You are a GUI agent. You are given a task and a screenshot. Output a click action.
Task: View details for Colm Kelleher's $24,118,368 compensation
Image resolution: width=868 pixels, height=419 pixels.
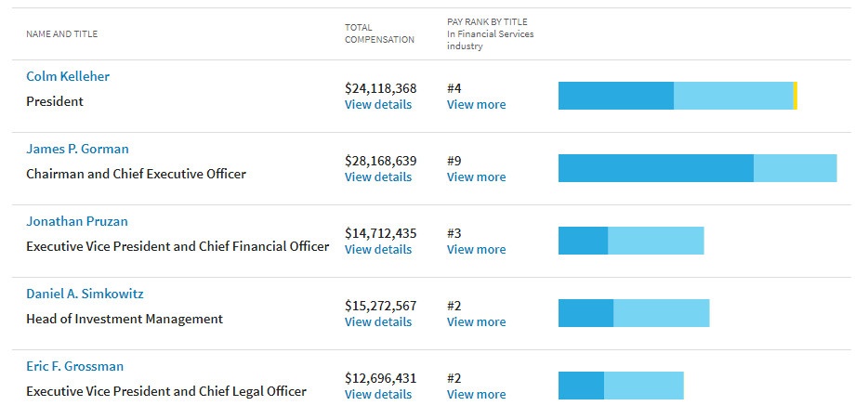(377, 104)
